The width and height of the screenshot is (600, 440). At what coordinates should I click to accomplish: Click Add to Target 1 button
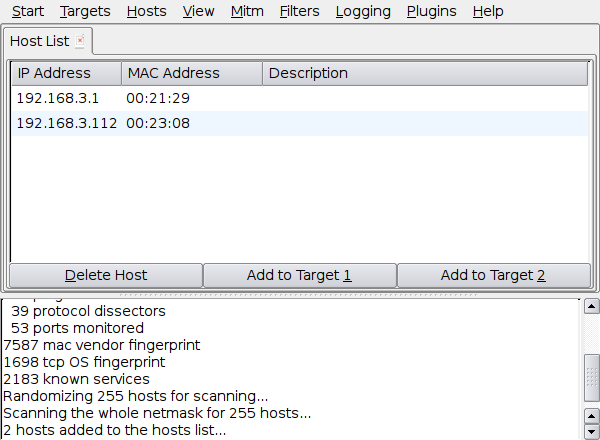click(299, 275)
